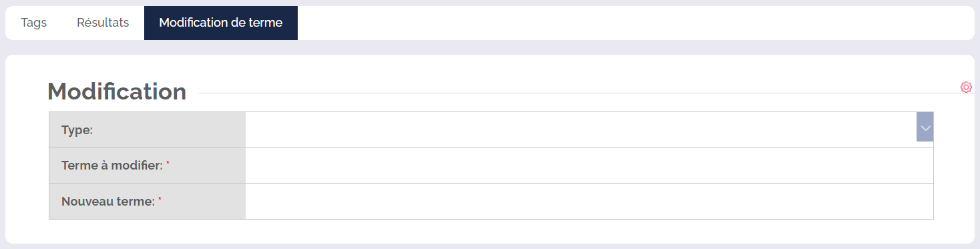The width and height of the screenshot is (980, 249).
Task: Click the gray cell containing Type:
Action: (x=148, y=130)
